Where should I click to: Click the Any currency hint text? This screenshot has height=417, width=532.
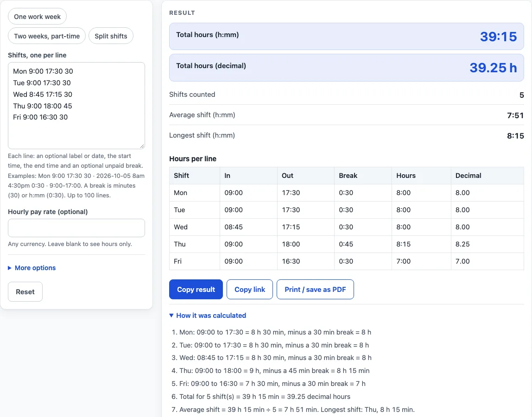[70, 244]
